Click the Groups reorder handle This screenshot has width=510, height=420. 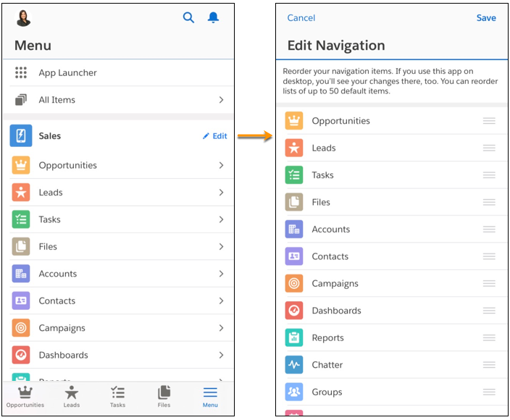(489, 392)
